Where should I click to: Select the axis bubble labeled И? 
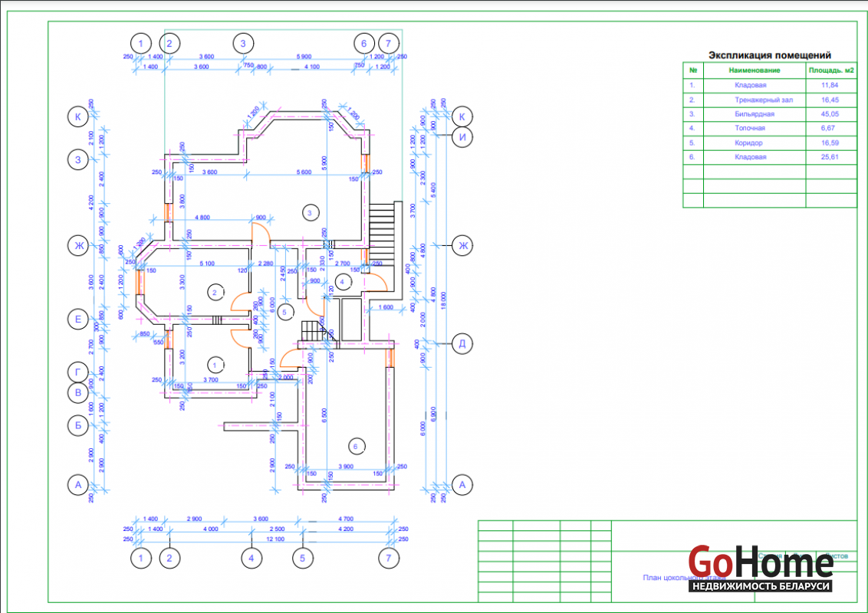tap(462, 137)
